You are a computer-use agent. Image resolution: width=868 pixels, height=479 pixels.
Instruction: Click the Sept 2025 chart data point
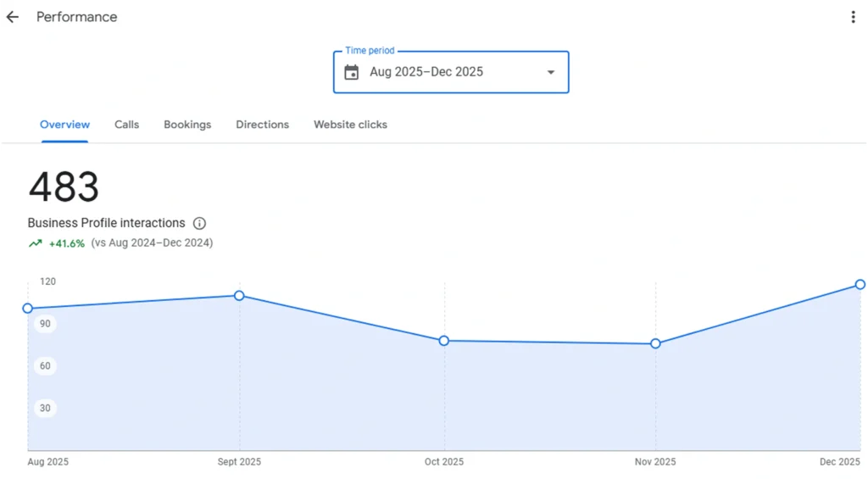pos(239,296)
